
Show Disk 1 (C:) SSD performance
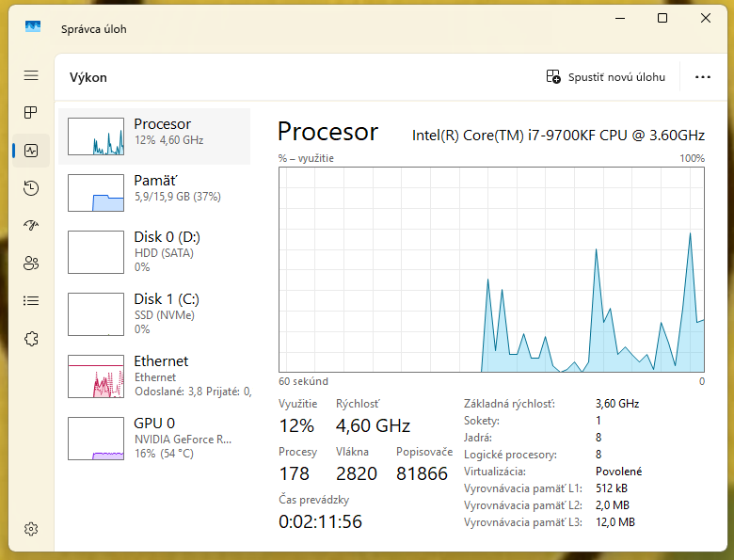pyautogui.click(x=154, y=313)
